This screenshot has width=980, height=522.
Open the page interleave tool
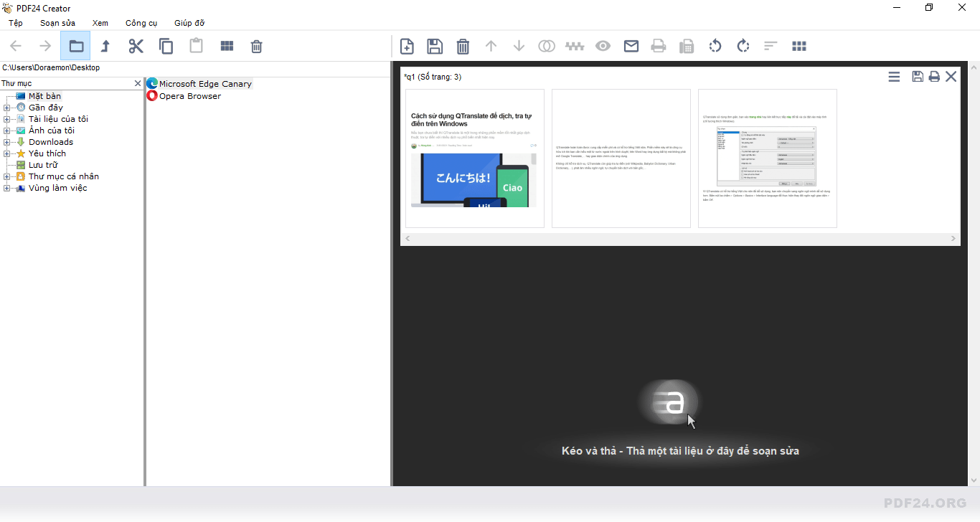point(575,46)
